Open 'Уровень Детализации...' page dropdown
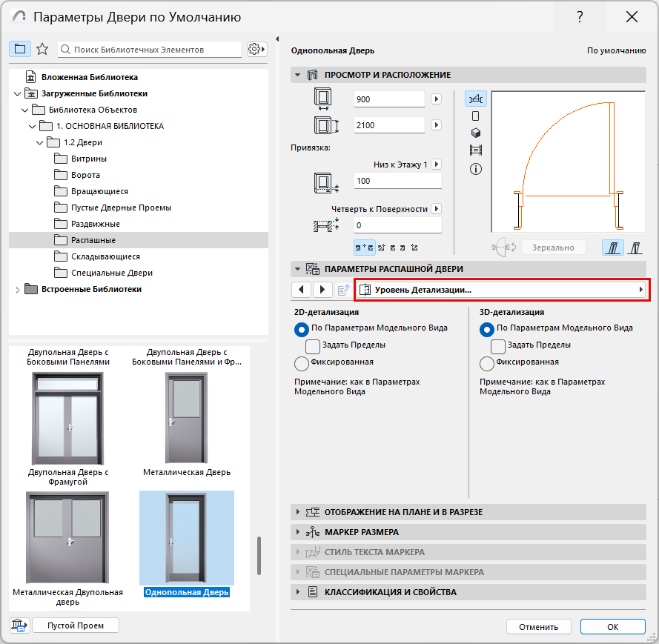Viewport: 659px width, 644px height. (x=502, y=290)
